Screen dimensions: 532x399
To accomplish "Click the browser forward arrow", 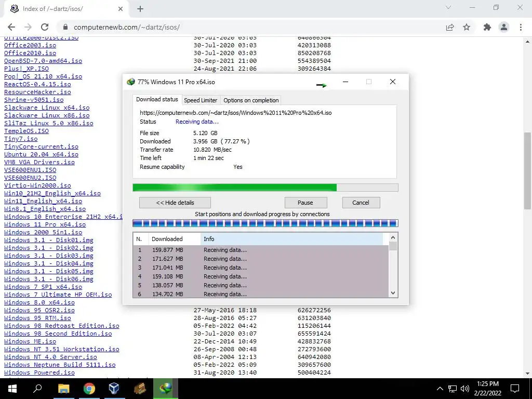I will click(28, 27).
